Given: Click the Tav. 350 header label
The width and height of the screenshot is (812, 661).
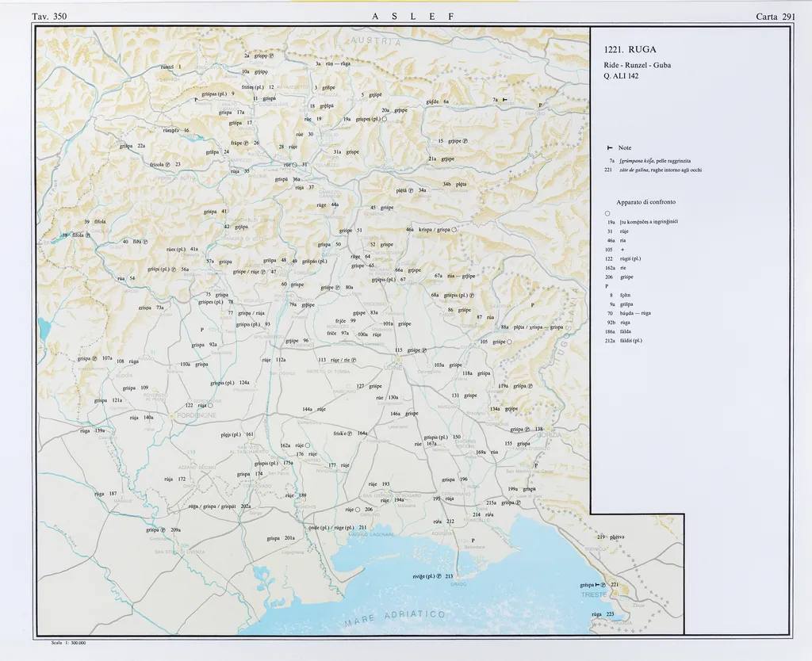Looking at the screenshot, I should pos(49,17).
